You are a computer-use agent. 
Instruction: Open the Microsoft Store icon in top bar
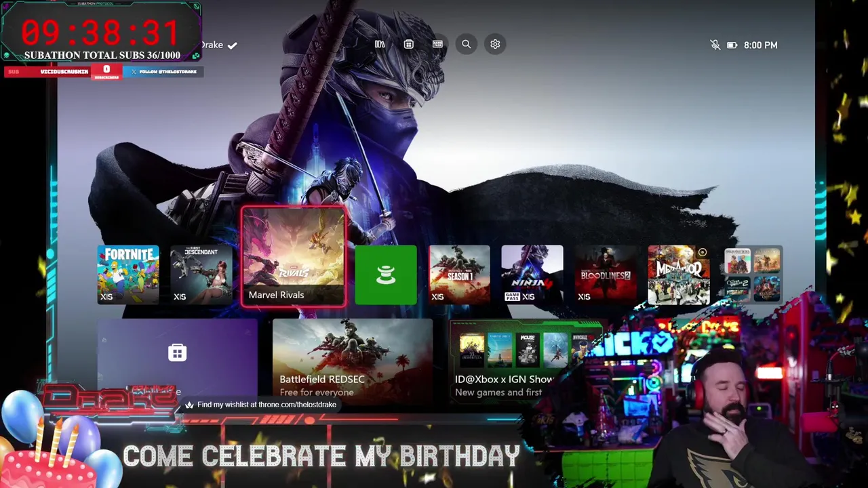click(408, 44)
